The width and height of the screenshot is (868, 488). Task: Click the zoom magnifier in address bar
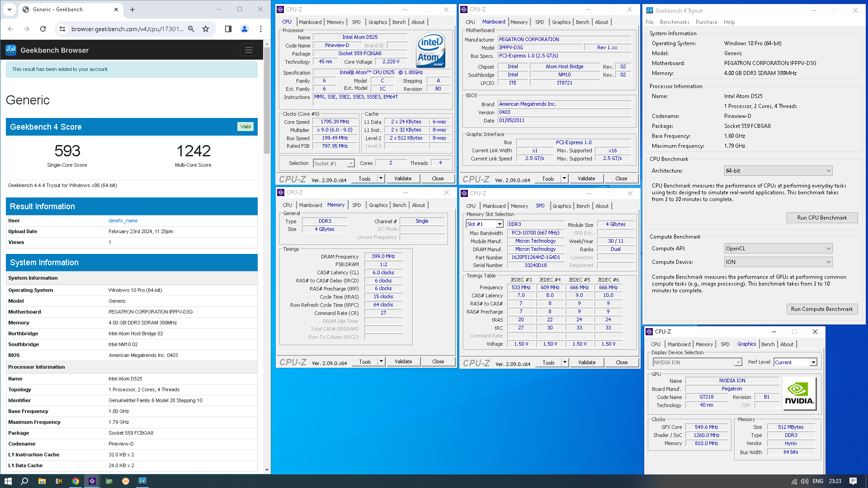click(191, 29)
